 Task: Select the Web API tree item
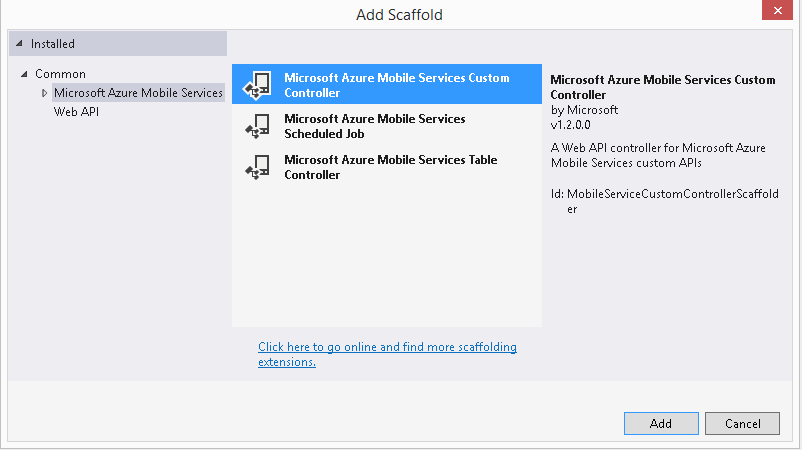[x=76, y=111]
